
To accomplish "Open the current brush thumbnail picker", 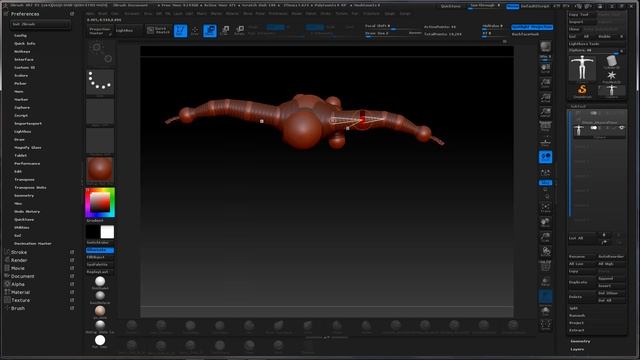I will [100, 53].
